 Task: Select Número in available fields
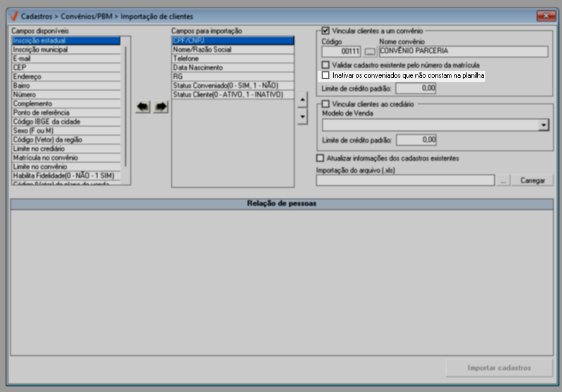(66, 95)
